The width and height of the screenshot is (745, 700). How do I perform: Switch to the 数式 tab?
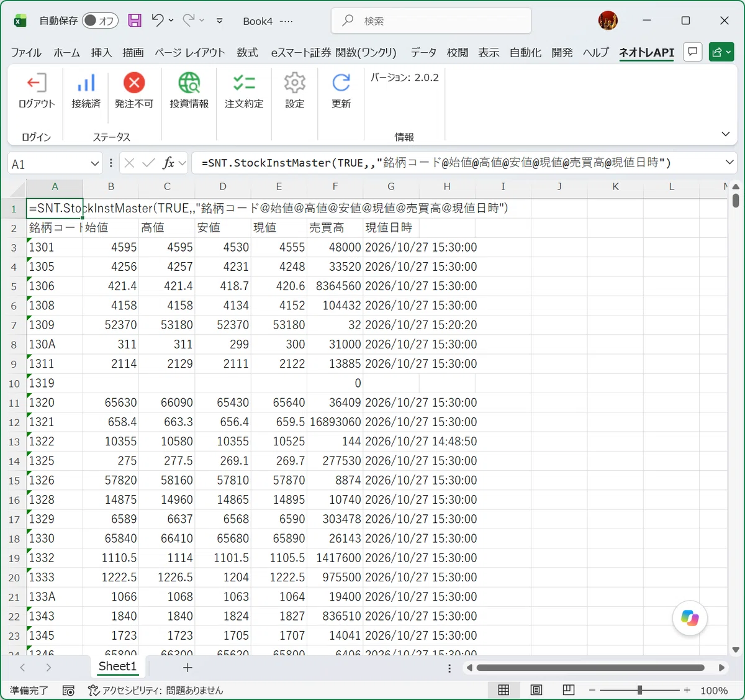click(x=247, y=53)
